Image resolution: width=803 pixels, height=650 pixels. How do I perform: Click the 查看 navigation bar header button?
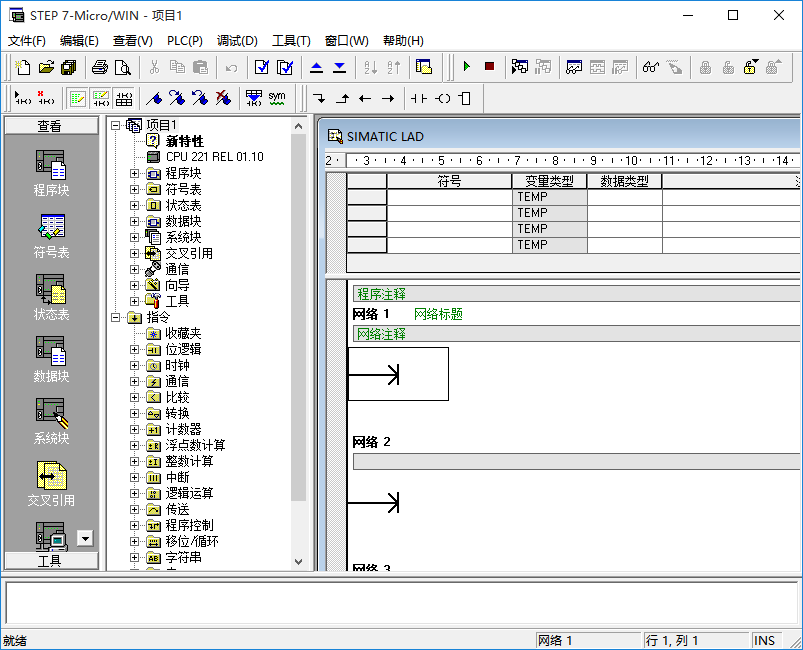point(51,126)
